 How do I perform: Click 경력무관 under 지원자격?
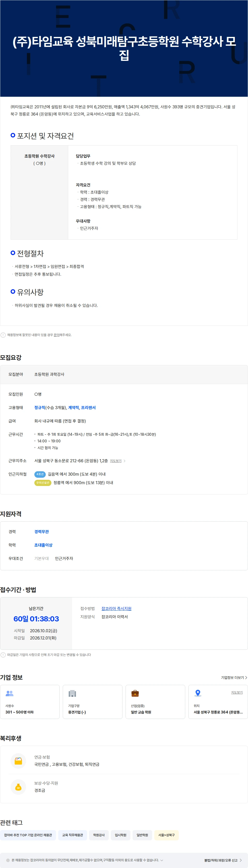42,532
